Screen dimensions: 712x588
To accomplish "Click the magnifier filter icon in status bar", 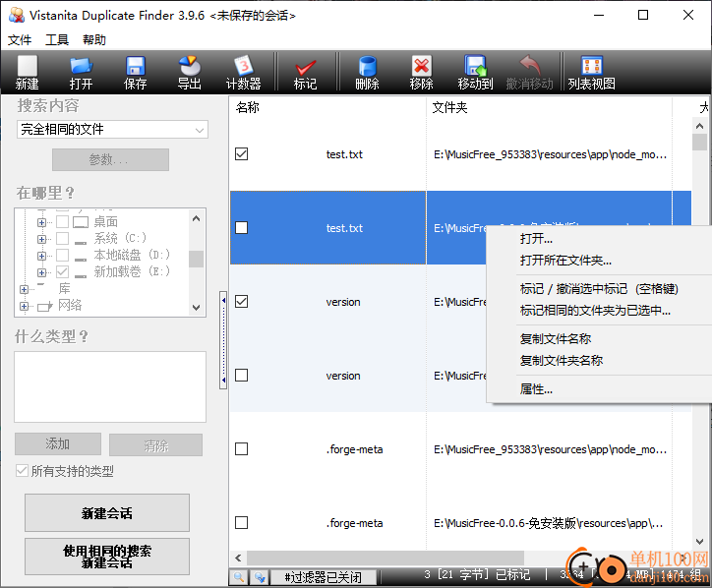I will pyautogui.click(x=239, y=576).
